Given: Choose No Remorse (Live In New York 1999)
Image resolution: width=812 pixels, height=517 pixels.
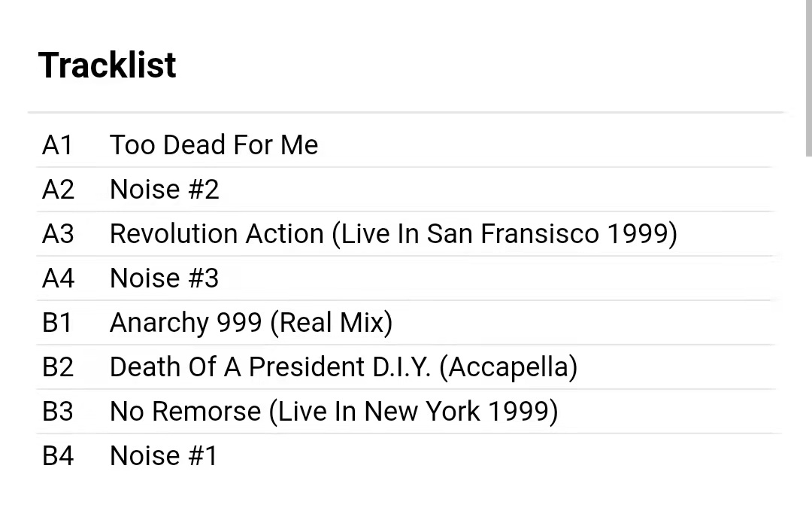Looking at the screenshot, I should click(x=333, y=411).
